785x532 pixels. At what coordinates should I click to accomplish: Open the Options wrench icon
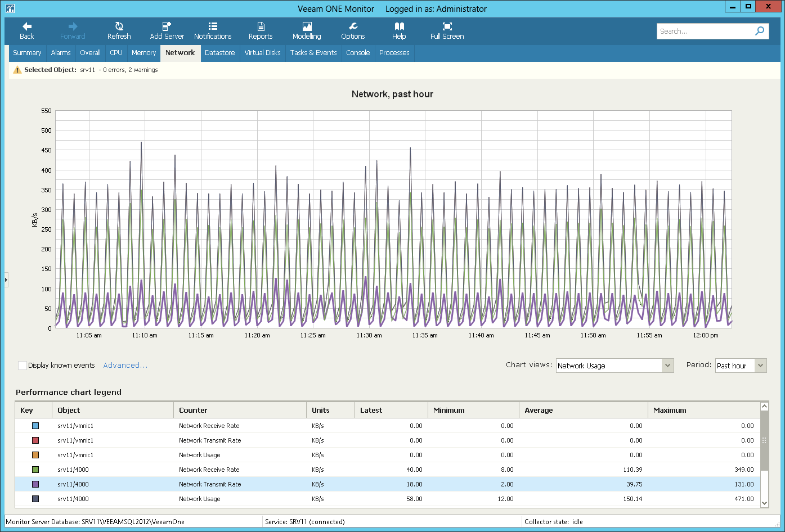353,26
